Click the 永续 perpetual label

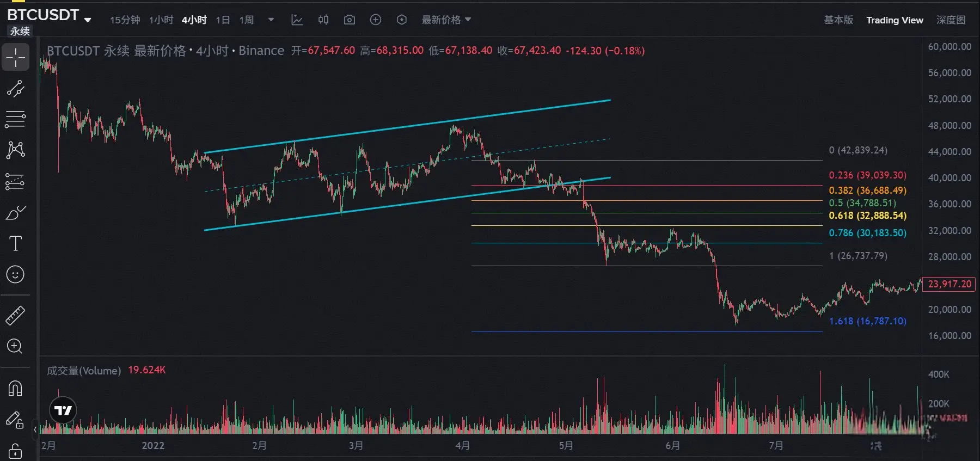click(20, 32)
